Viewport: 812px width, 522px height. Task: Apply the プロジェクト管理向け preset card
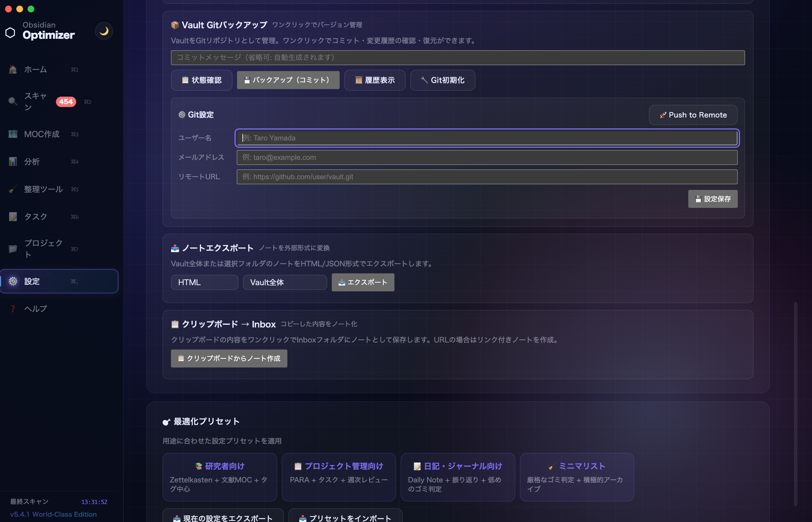click(339, 477)
